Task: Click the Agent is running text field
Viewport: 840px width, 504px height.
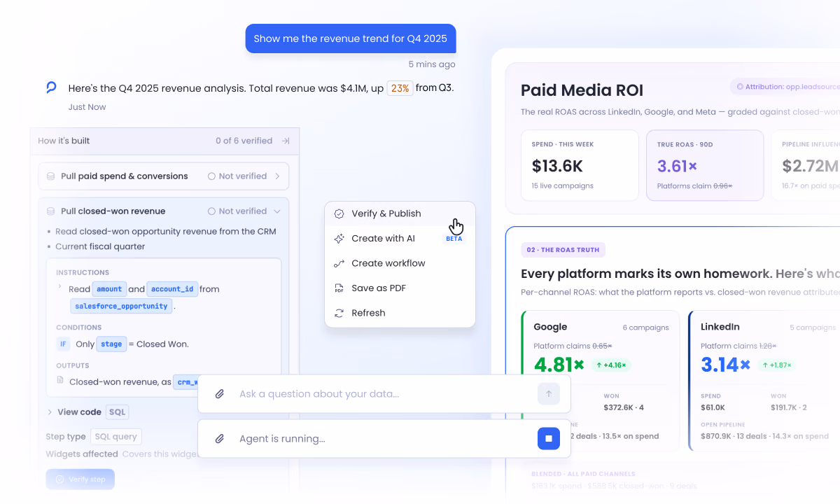Action: pyautogui.click(x=385, y=439)
